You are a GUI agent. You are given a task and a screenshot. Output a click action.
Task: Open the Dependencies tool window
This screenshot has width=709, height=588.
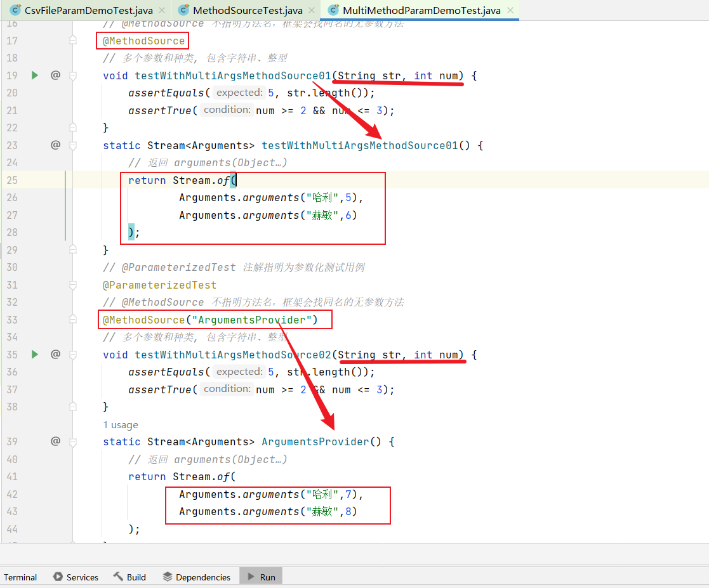point(196,577)
